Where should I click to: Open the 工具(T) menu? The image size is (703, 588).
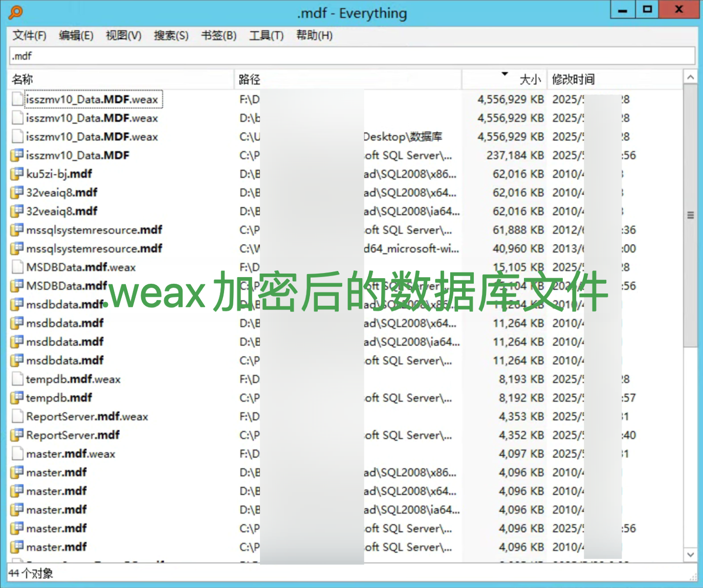pyautogui.click(x=266, y=35)
